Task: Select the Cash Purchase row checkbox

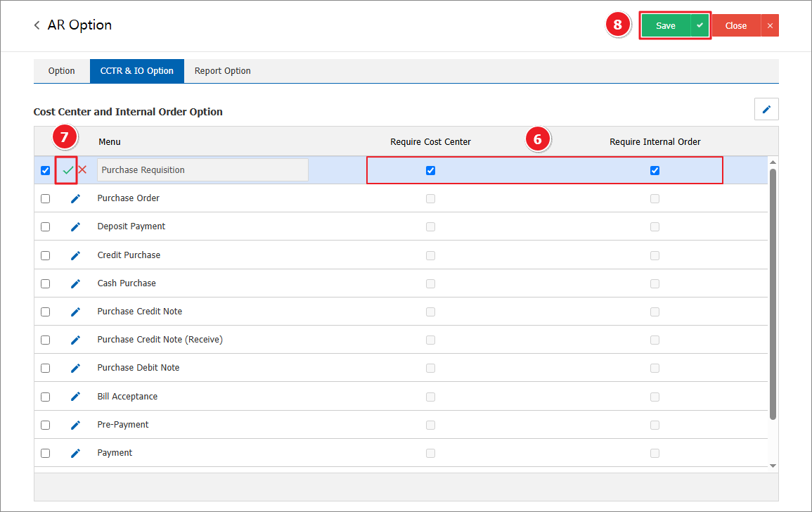Action: (46, 283)
